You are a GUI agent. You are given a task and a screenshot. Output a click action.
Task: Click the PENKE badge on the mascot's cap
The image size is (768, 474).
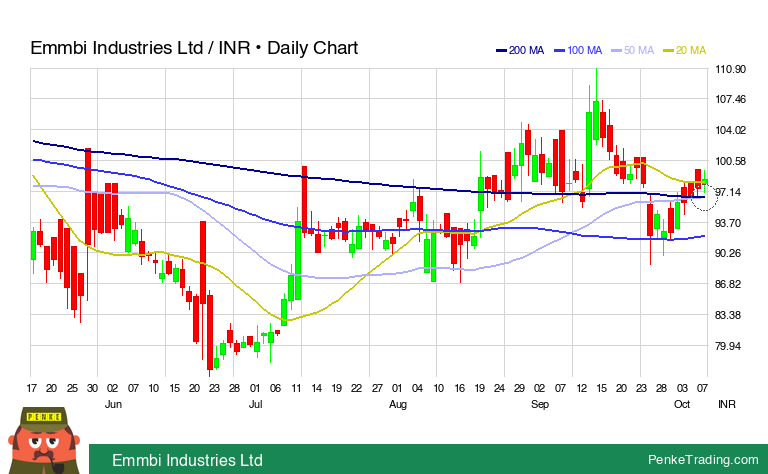44,417
